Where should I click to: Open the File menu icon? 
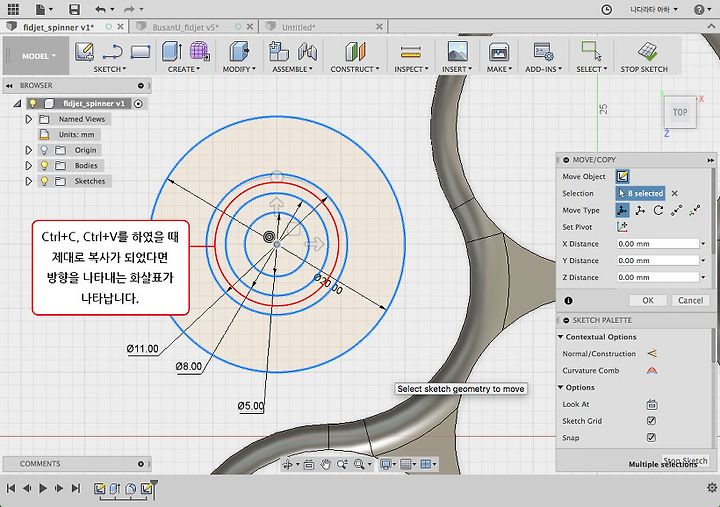coord(44,9)
